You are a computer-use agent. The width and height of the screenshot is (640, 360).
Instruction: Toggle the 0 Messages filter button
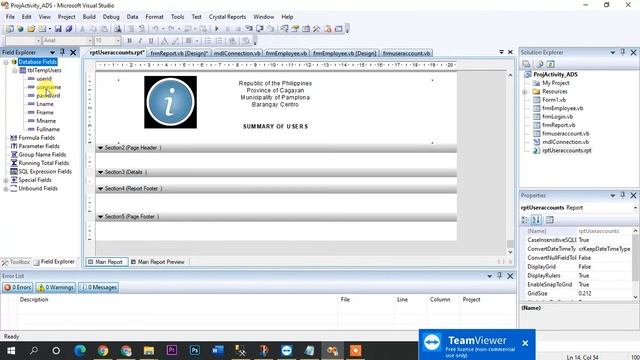tap(98, 287)
